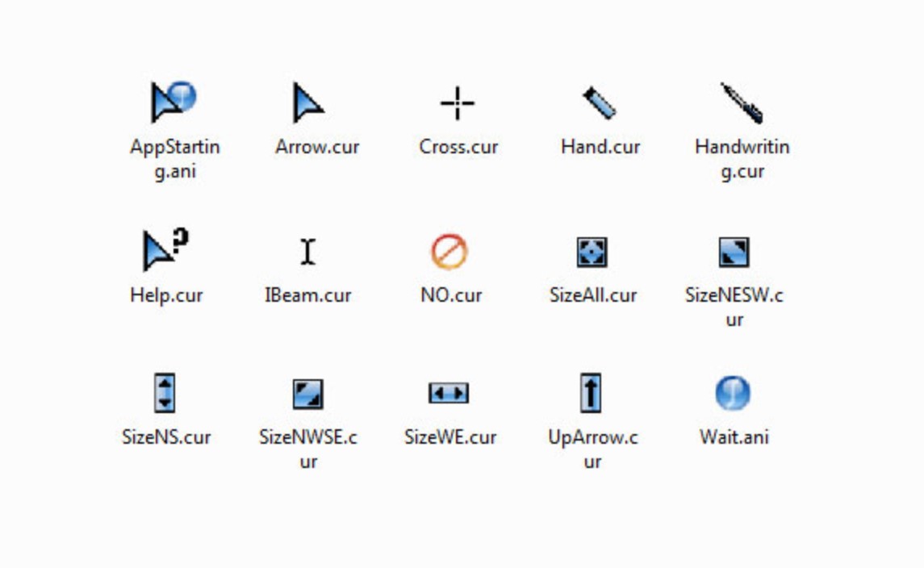Pick the Hand.cur cursor icon
924x568 pixels.
coord(600,103)
